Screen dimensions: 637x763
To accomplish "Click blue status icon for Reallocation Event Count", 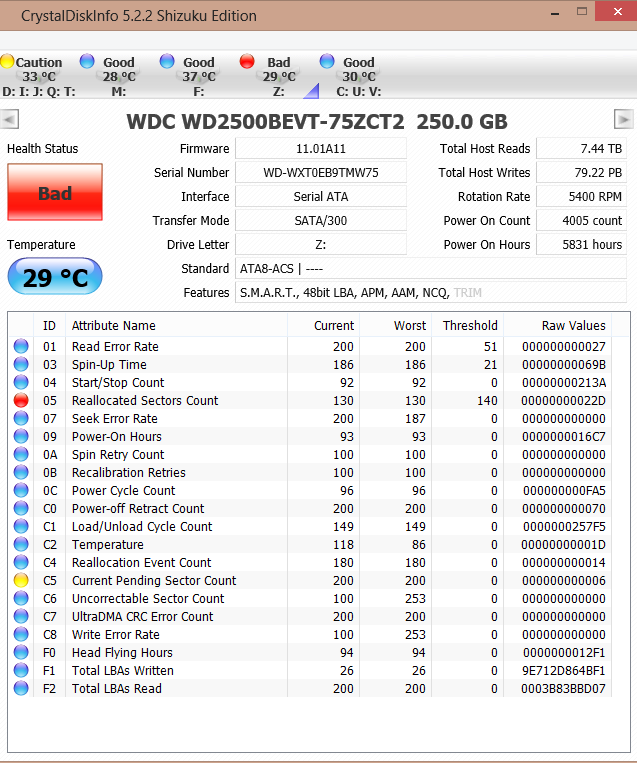I will 21,562.
